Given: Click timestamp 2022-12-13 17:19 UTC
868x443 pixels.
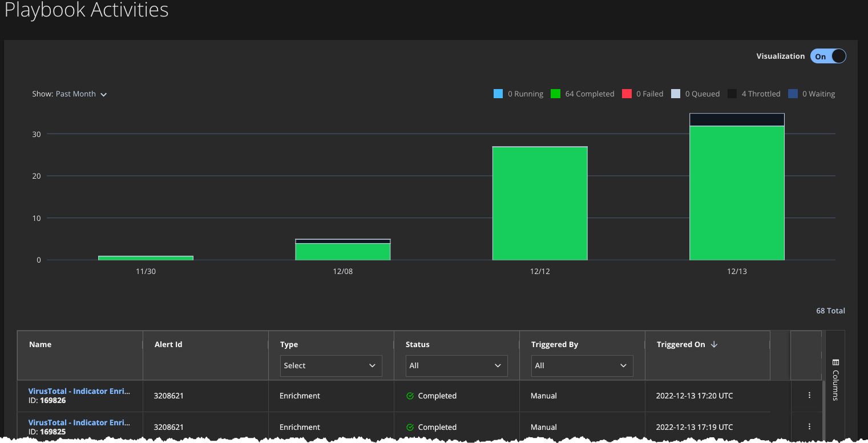Looking at the screenshot, I should [x=695, y=427].
